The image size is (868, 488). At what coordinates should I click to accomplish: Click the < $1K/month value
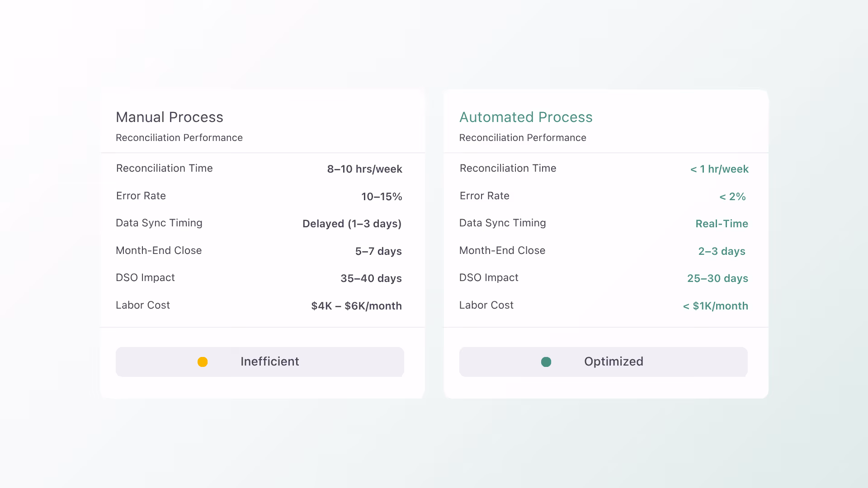pos(716,306)
